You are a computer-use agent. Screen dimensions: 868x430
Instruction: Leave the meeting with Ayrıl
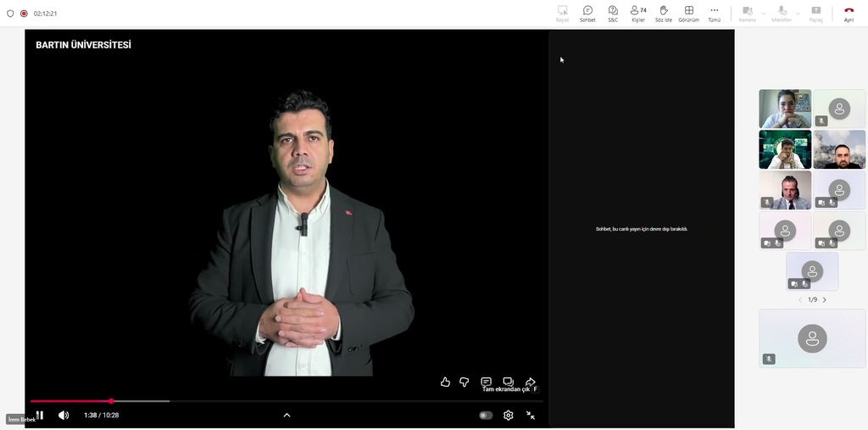click(849, 14)
